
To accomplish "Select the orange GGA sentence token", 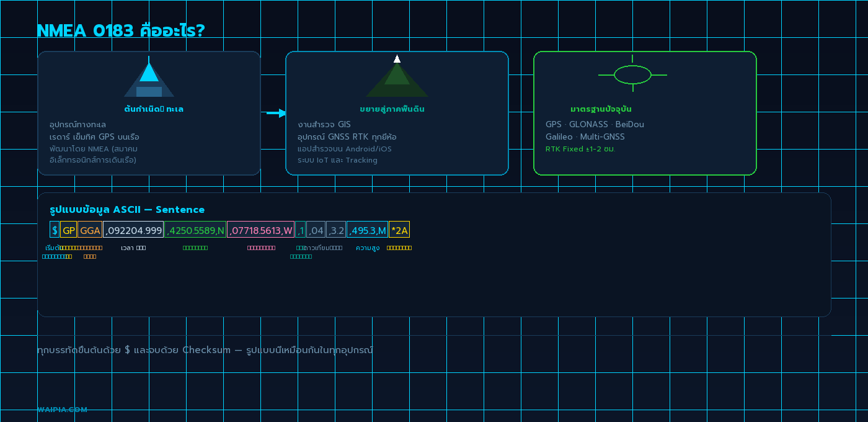I will pos(90,230).
